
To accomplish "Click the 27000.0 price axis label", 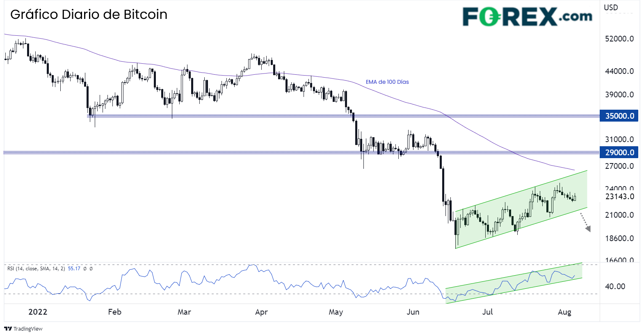I will (x=619, y=166).
